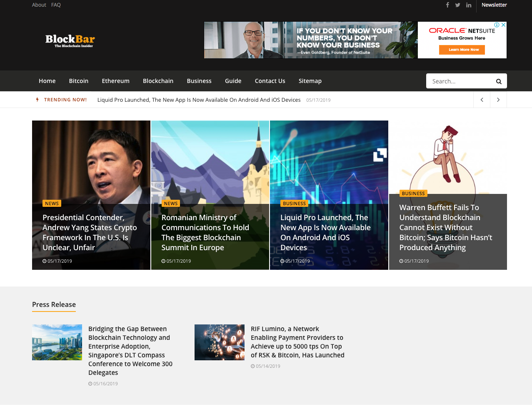
Task: Open Andrew Yang crypto framework article
Action: point(90,233)
